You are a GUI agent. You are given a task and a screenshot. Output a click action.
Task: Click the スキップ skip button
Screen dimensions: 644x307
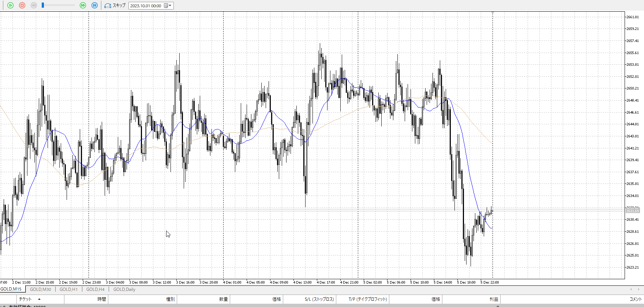pyautogui.click(x=115, y=5)
